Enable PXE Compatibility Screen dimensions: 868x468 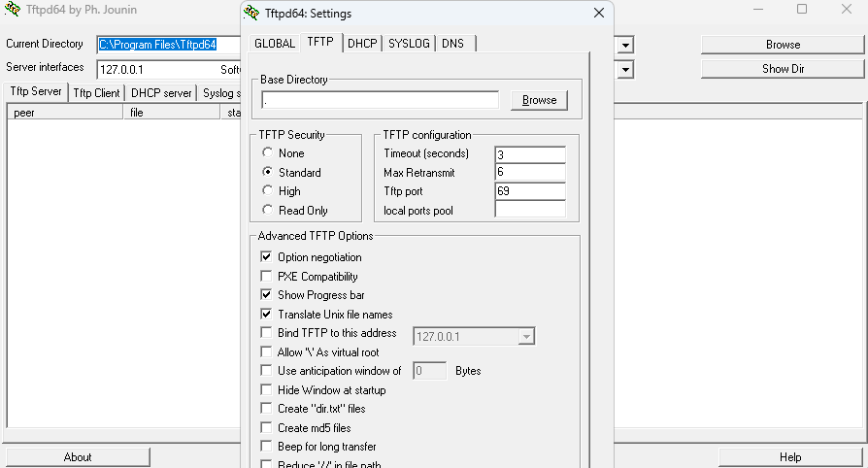266,276
